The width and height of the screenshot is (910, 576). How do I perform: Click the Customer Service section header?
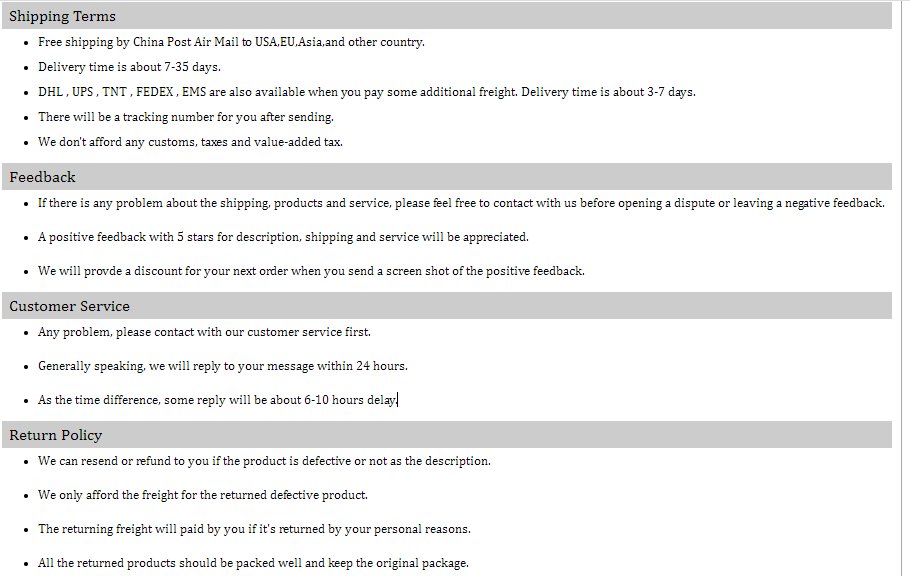[x=447, y=305]
